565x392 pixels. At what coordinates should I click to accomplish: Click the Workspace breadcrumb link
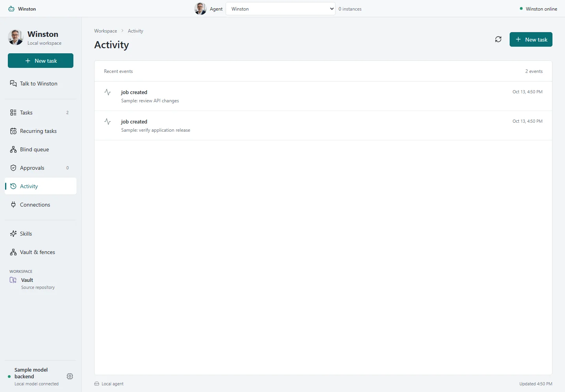coord(106,31)
